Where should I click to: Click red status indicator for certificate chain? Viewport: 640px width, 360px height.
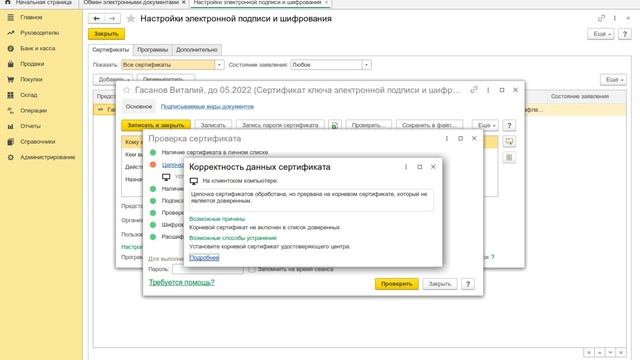click(x=153, y=164)
